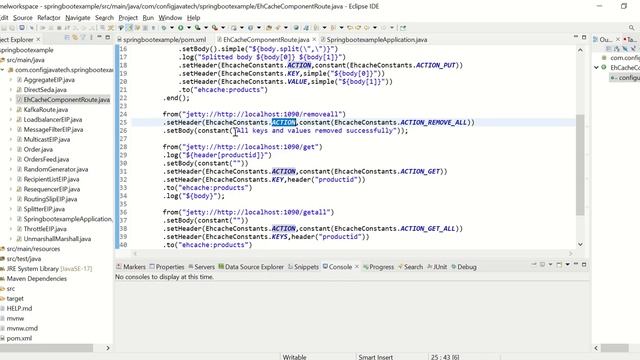Open the Data Source Explorer tab
The width and height of the screenshot is (640, 360).
click(251, 267)
